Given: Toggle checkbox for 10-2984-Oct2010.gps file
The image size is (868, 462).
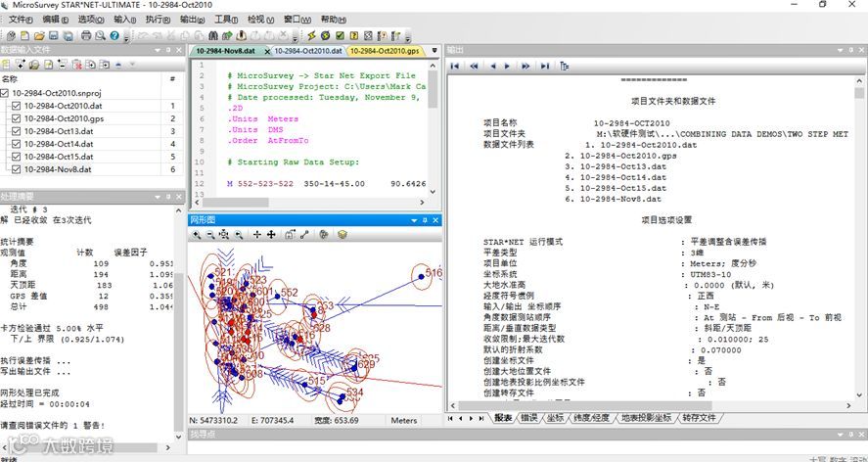Looking at the screenshot, I should click(16, 118).
